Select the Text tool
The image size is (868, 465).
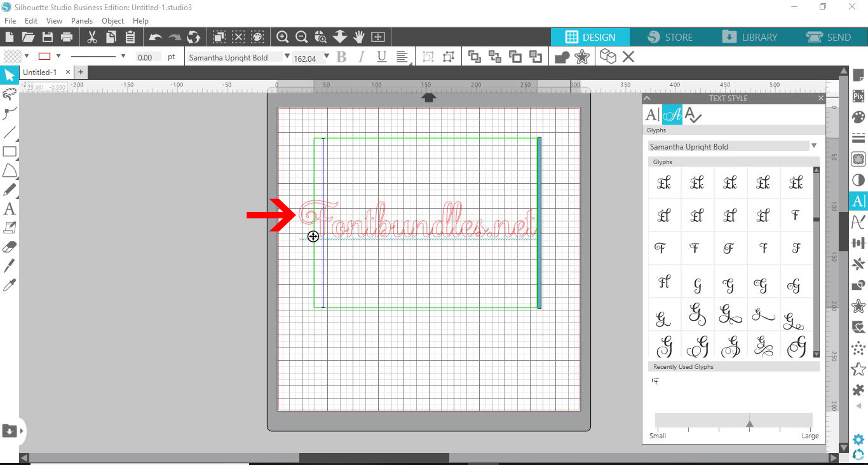tap(10, 208)
